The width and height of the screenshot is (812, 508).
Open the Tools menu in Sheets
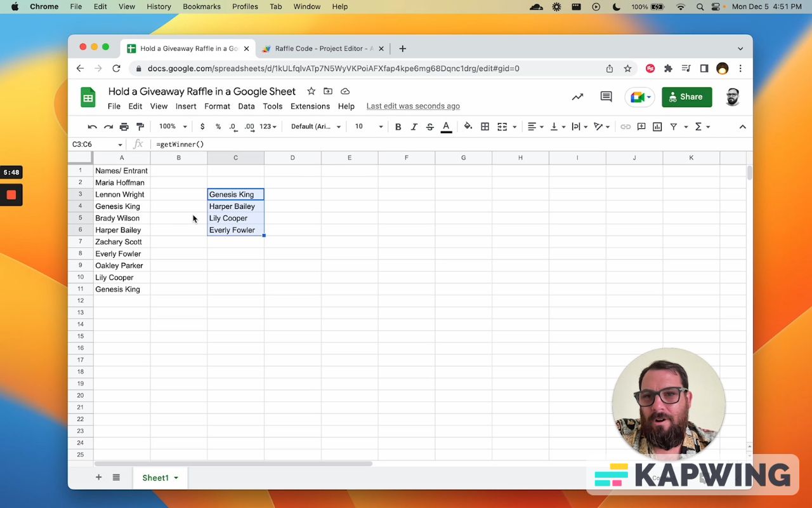(x=273, y=106)
